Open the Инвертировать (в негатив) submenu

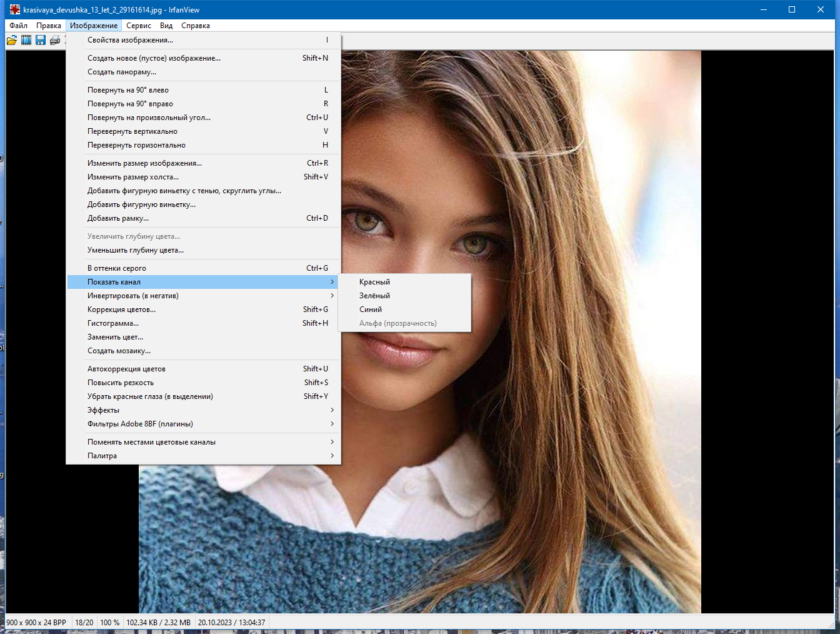(203, 296)
